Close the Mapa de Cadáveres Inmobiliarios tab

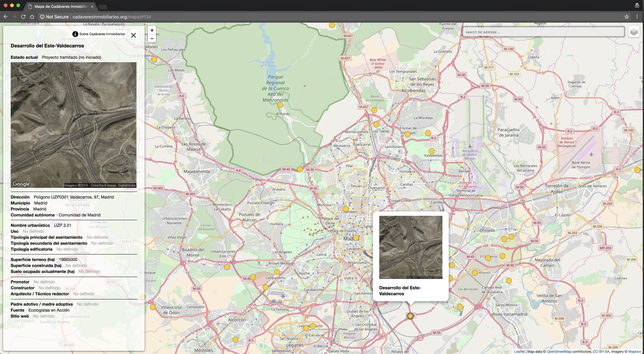92,6
